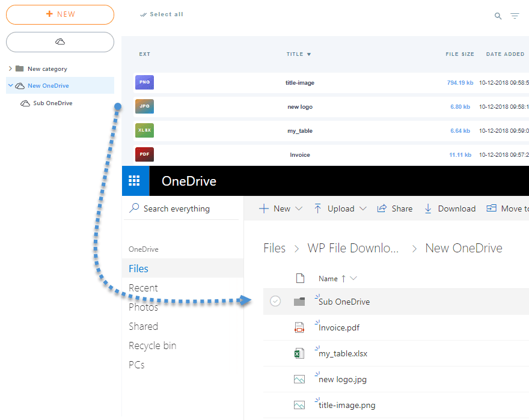Click the OneDrive header title

189,181
